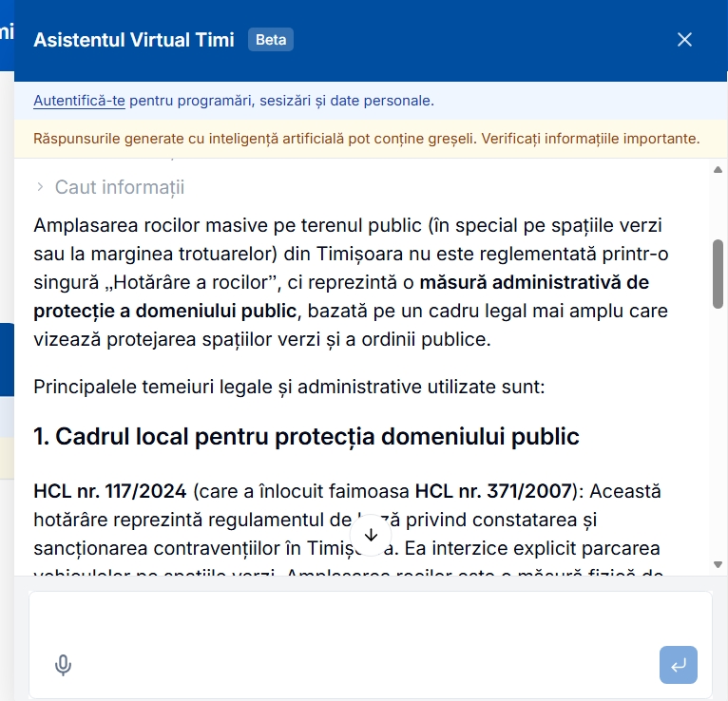Screen dimensions: 728x701
Task: Click the scrollbar up arrow
Action: coord(718,169)
